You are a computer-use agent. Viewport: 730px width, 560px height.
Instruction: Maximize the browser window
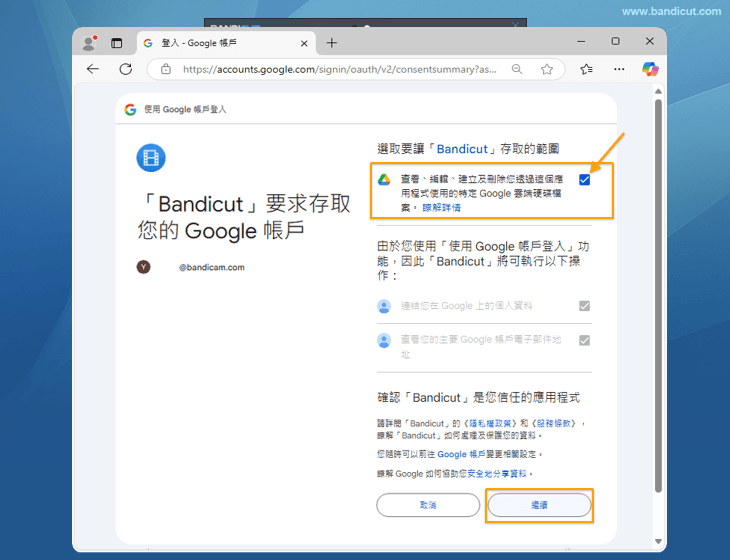coord(615,41)
